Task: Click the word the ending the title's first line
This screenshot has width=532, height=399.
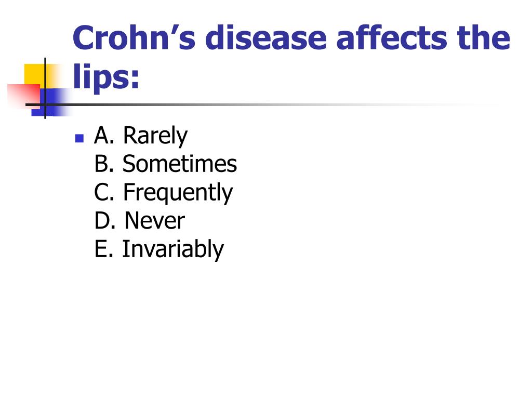Action: (483, 37)
